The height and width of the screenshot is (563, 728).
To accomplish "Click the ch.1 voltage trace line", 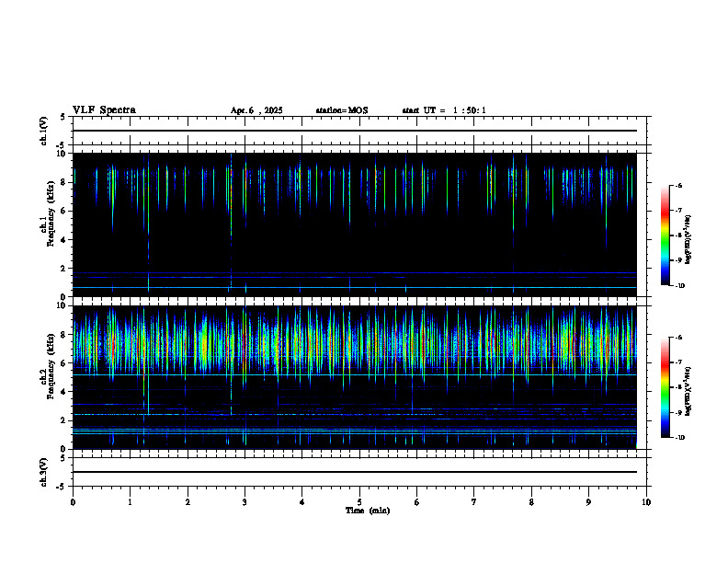I will (x=355, y=131).
